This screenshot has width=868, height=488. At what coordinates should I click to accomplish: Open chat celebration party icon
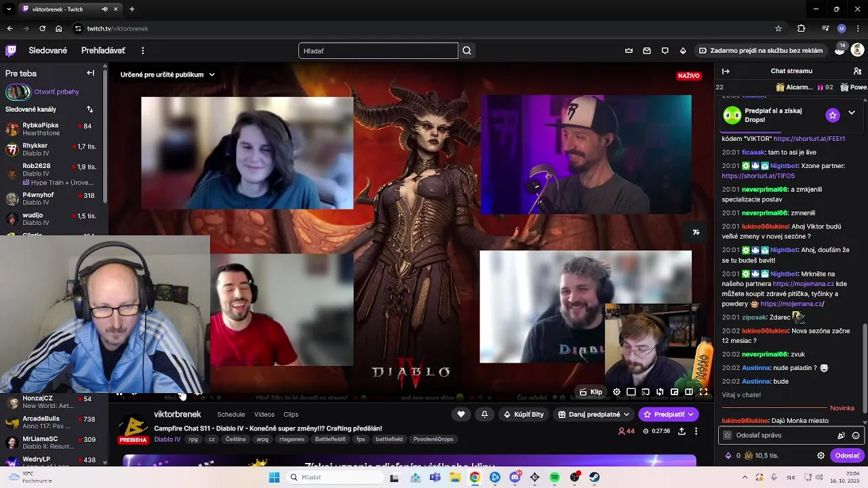tap(841, 435)
